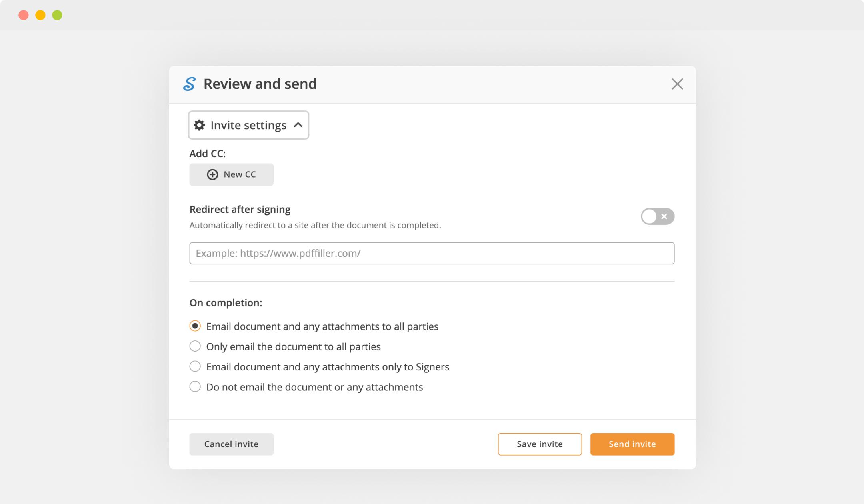Click the redirect URL example input field

click(x=432, y=253)
